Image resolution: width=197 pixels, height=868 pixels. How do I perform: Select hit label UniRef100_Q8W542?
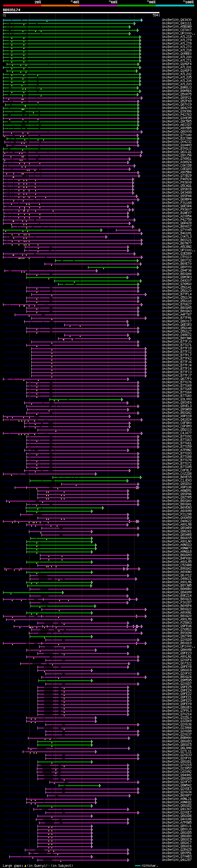click(x=177, y=785)
